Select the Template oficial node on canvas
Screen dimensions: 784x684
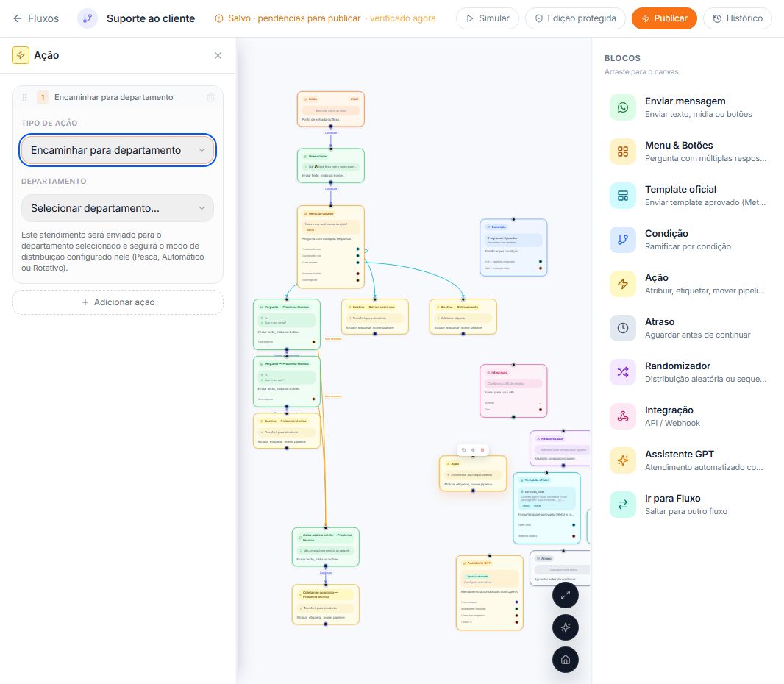[546, 508]
